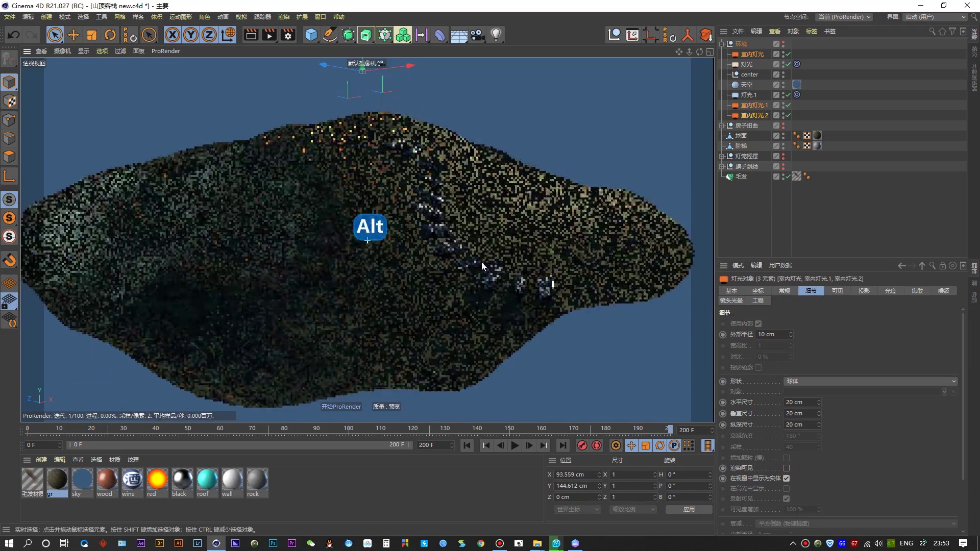Toggle 渲染可见 checkbox
The image size is (980, 551).
[786, 468]
